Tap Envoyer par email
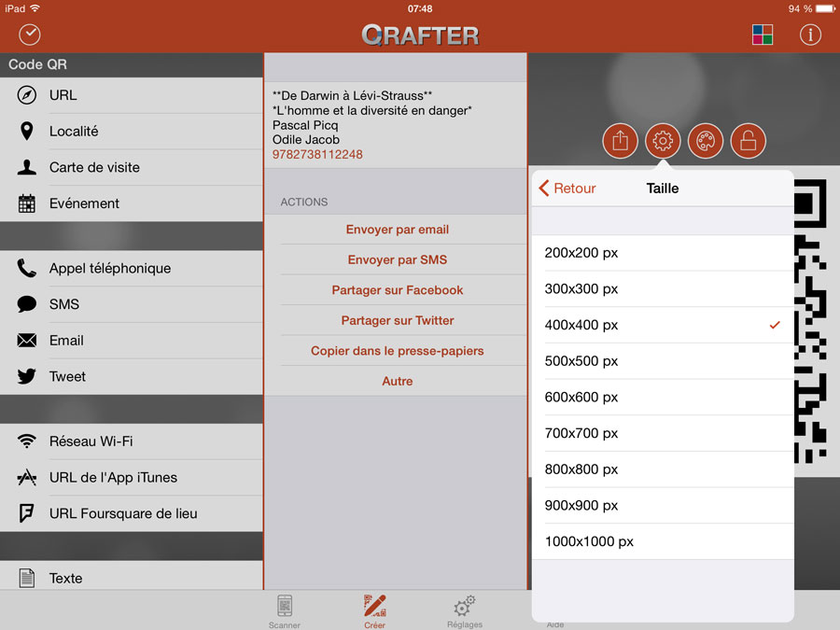Screen dimensions: 840x630 [x=397, y=230]
